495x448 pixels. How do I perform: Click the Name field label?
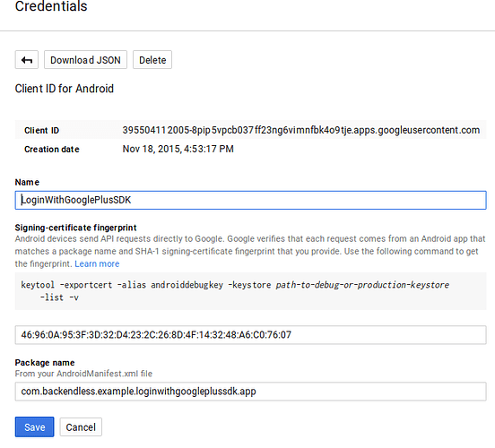27,182
